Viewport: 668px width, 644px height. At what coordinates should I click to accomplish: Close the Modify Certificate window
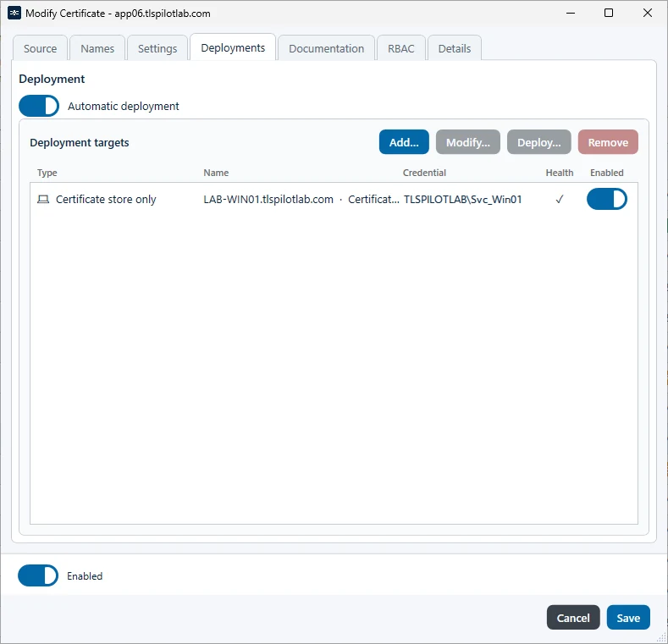(647, 14)
